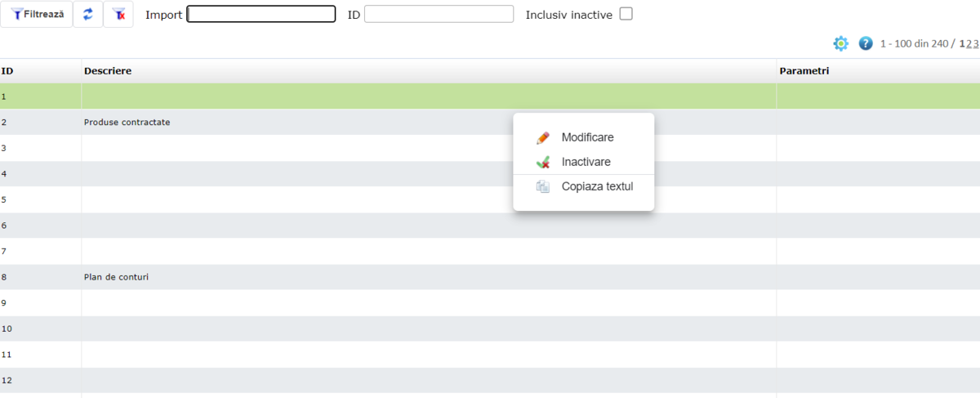Click the Descriere column header
The height and width of the screenshot is (398, 980).
coord(108,71)
